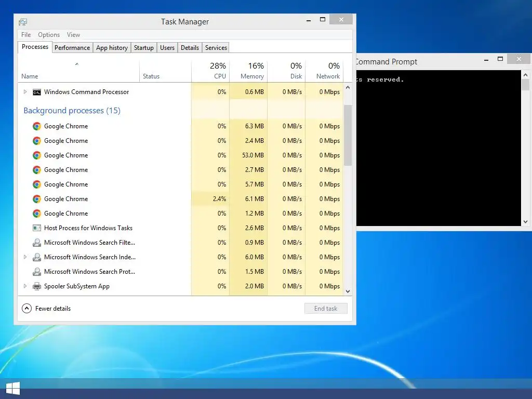Click the Host Process for Windows Tasks icon
The height and width of the screenshot is (399, 532).
(x=37, y=228)
